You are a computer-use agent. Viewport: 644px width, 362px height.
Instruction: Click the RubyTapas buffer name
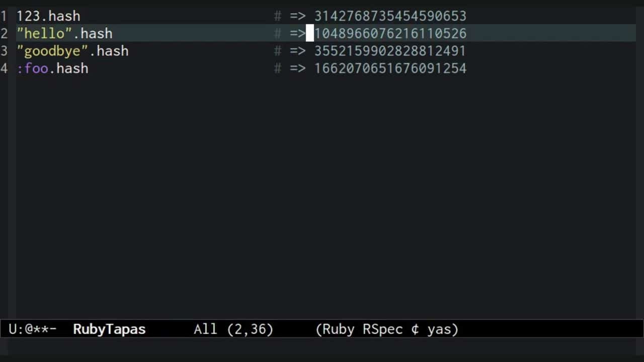pyautogui.click(x=109, y=329)
